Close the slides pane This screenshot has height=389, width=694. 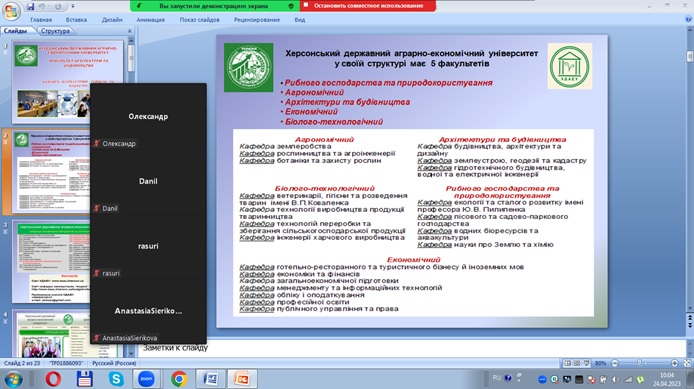130,31
